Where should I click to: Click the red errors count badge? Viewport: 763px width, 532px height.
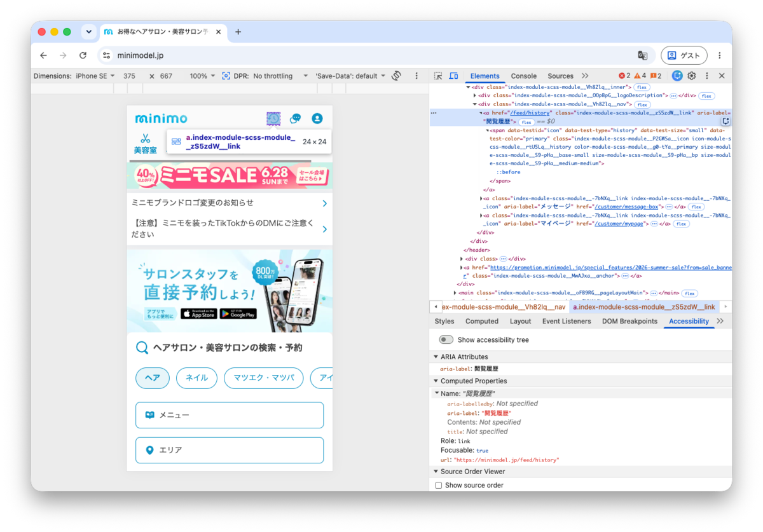coord(624,76)
